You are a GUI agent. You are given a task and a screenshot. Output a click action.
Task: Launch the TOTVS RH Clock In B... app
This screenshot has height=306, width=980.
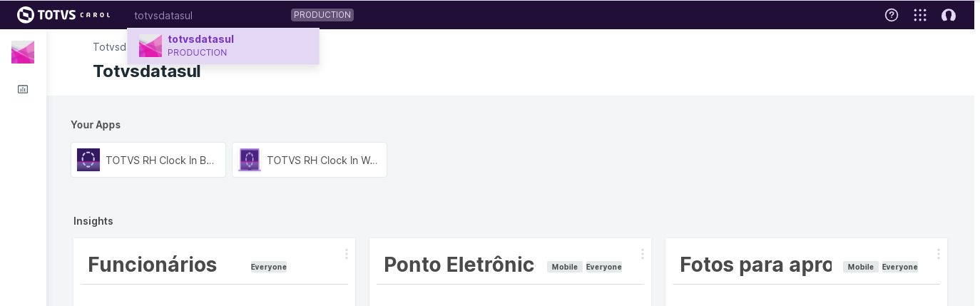coord(148,160)
